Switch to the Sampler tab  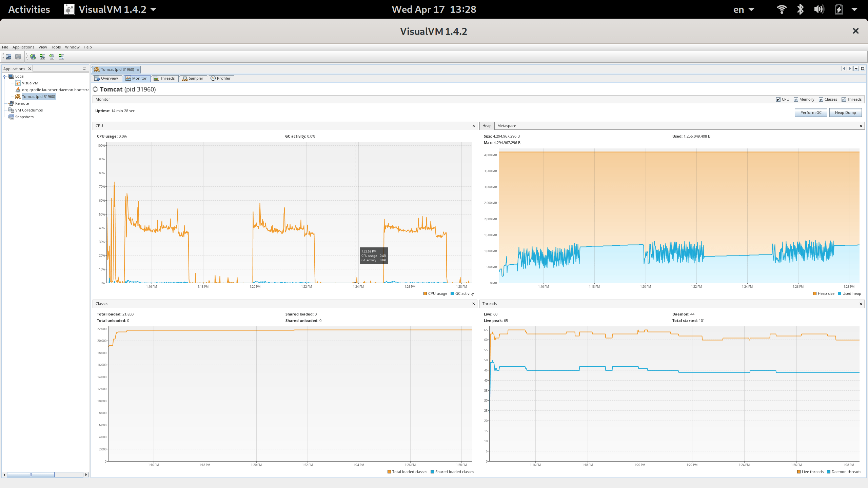(193, 78)
